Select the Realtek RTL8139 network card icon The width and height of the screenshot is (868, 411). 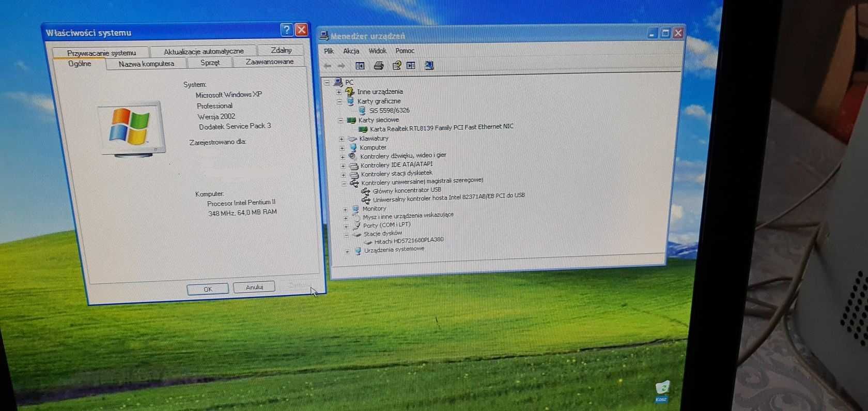tap(363, 129)
